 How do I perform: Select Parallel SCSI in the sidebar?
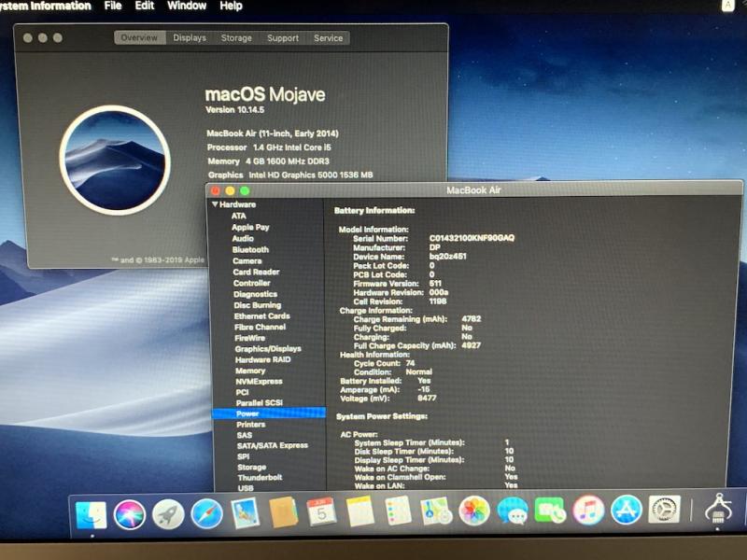pyautogui.click(x=260, y=403)
